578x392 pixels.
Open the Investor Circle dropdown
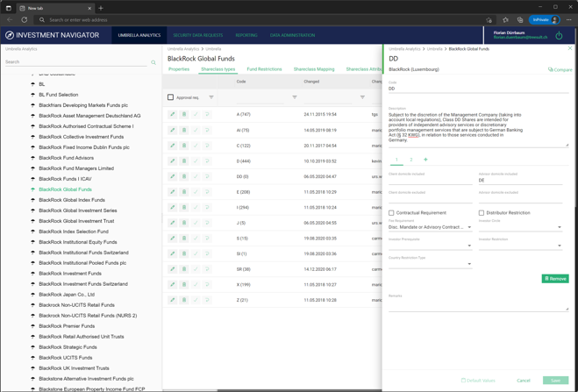[x=520, y=227]
